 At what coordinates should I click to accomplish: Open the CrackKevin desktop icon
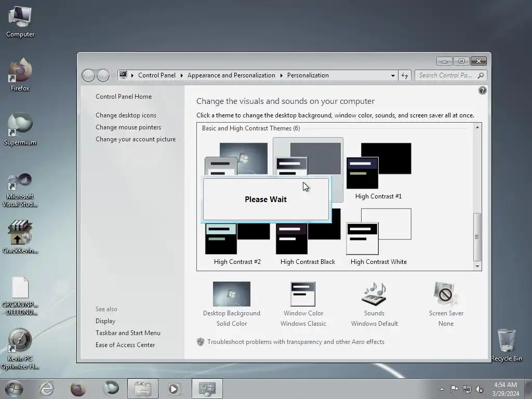point(20,237)
